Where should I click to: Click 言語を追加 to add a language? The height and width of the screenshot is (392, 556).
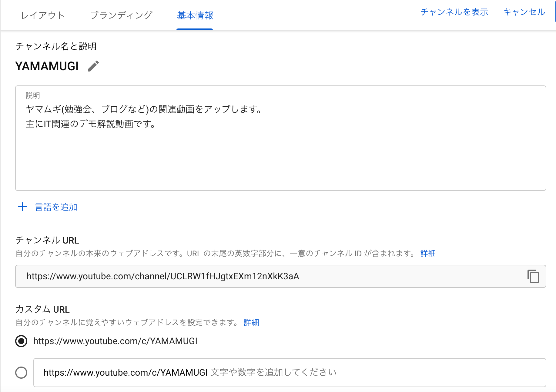pos(56,207)
